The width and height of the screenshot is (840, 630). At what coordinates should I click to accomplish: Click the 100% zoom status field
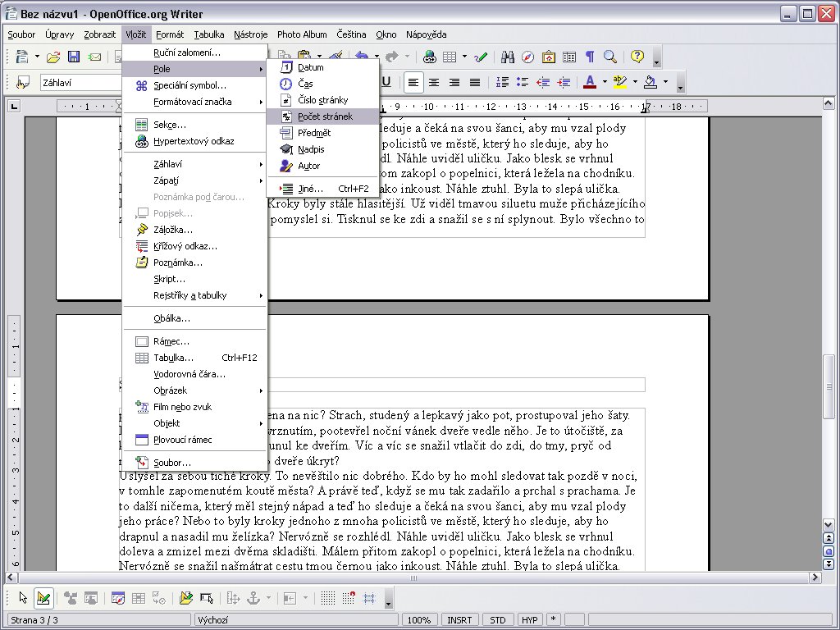tap(419, 620)
